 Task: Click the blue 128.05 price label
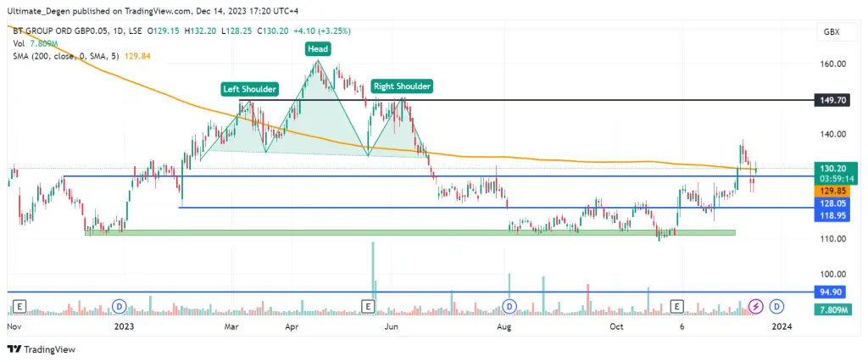(x=832, y=203)
